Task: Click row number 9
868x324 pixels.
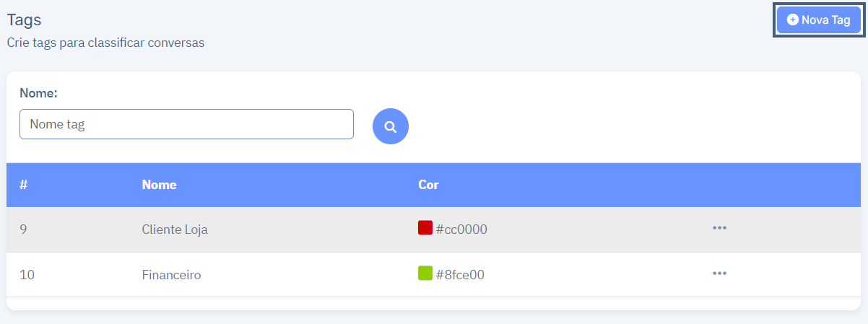Action: click(x=23, y=229)
